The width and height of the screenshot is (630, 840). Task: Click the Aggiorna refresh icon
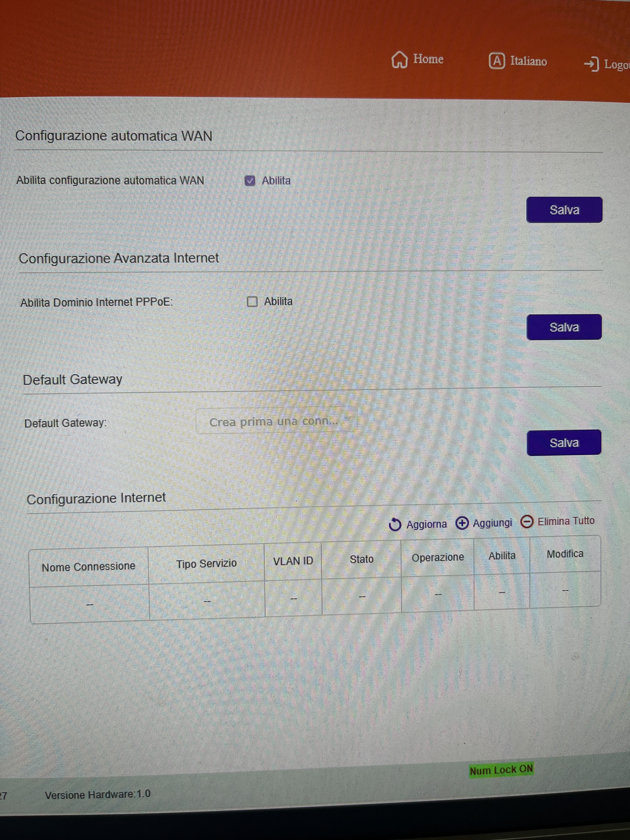395,524
